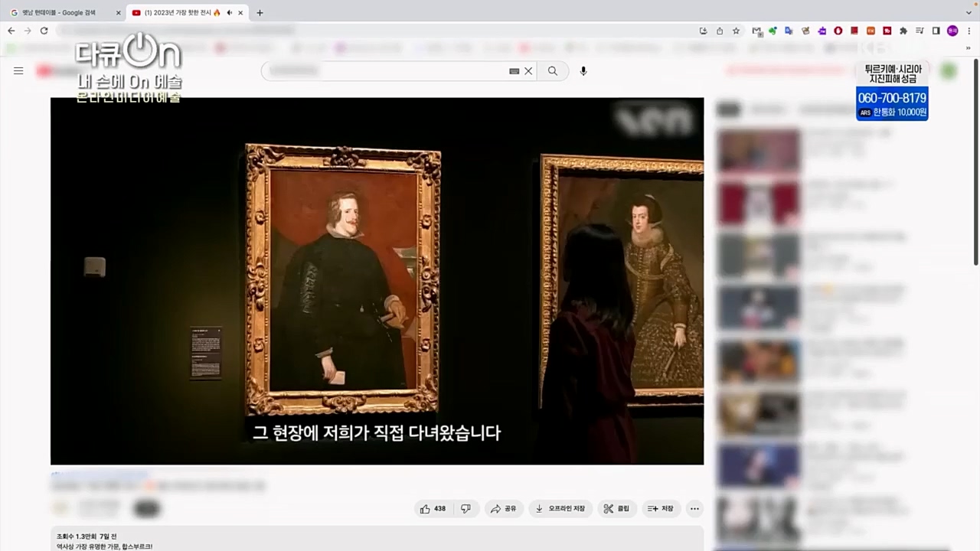Bookmark this page with the star icon
980x551 pixels.
(736, 31)
